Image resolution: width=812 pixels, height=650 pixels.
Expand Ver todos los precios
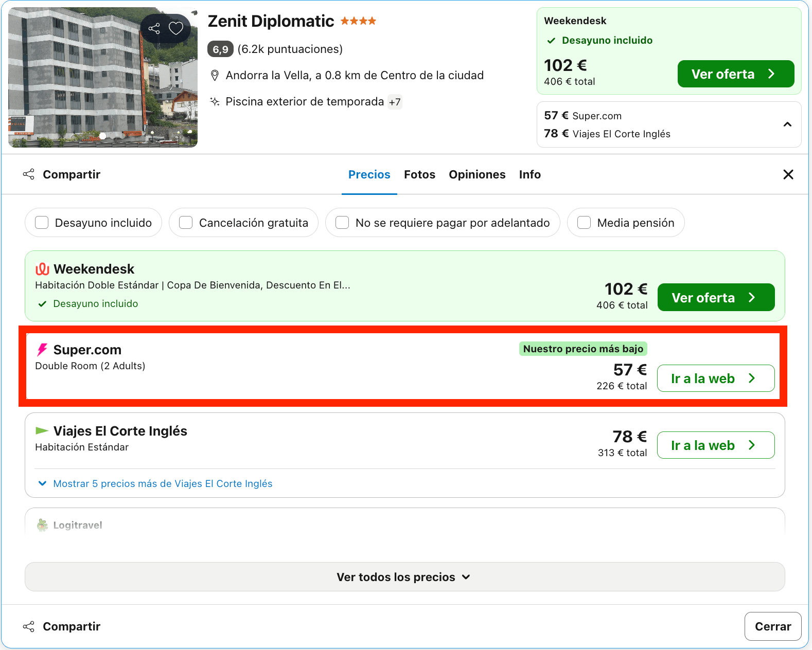(x=404, y=577)
